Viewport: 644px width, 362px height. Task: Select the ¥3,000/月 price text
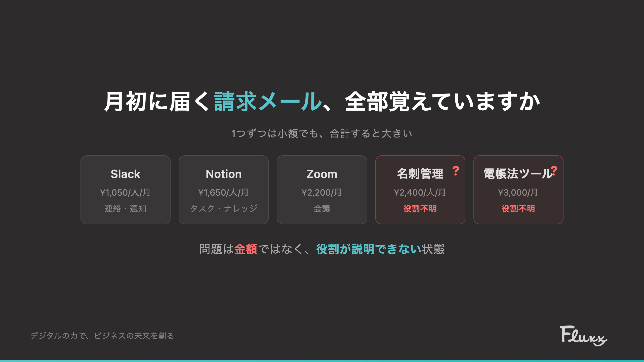518,193
